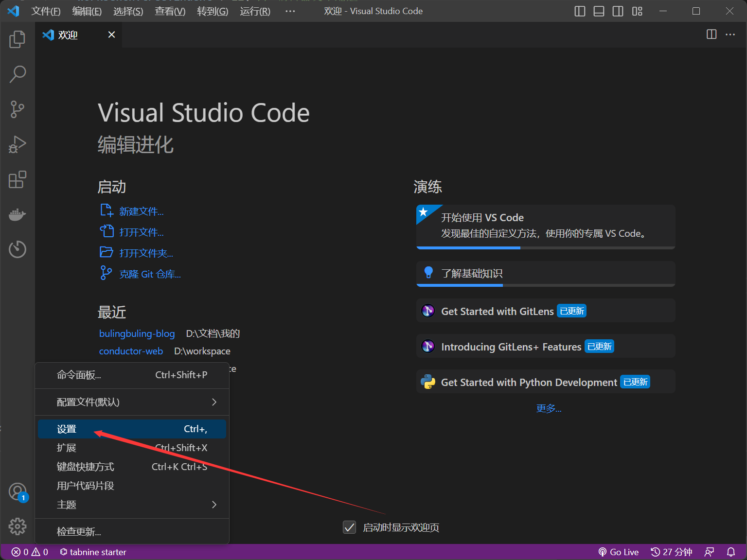Toggle the bottom panel layout button
This screenshot has height=560, width=747.
click(599, 11)
